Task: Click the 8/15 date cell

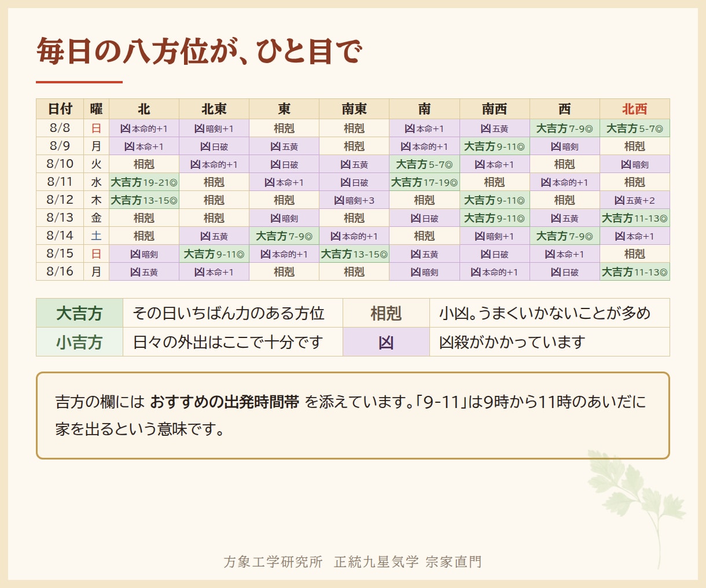Action: coord(60,253)
